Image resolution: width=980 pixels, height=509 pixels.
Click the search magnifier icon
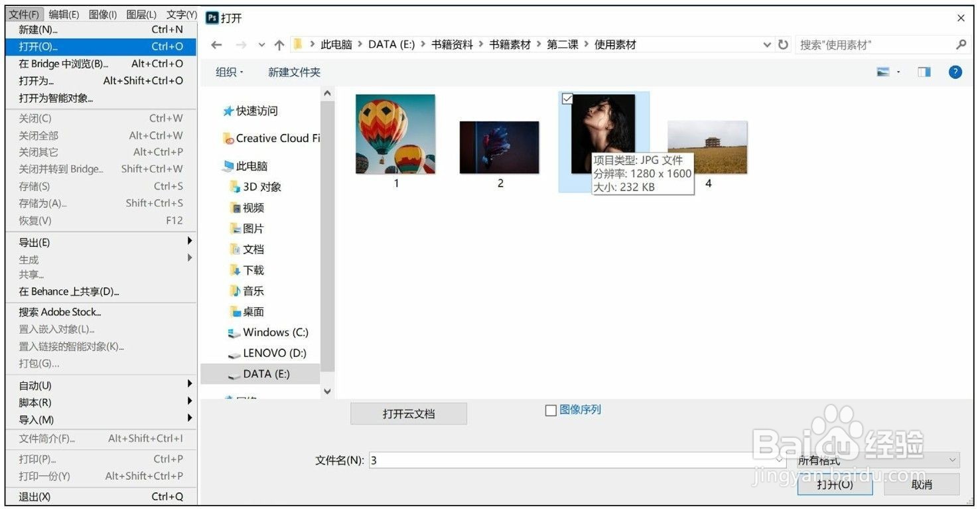[x=961, y=44]
